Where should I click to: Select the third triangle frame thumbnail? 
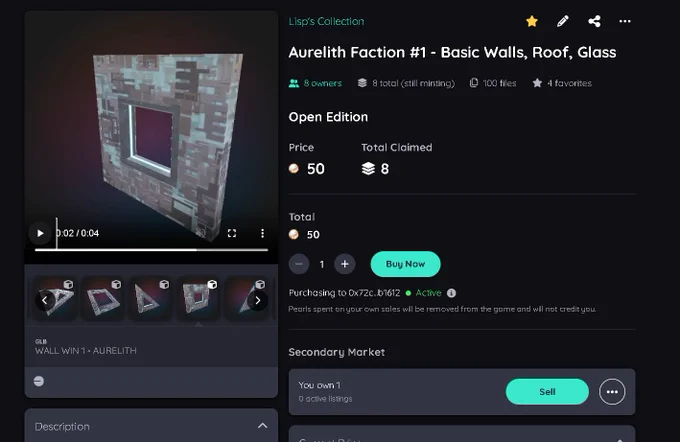click(150, 298)
